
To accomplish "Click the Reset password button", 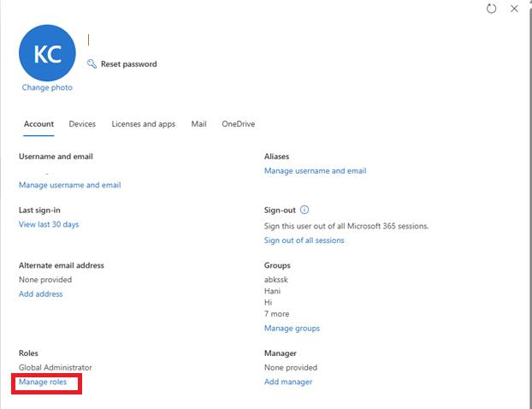I will 122,64.
